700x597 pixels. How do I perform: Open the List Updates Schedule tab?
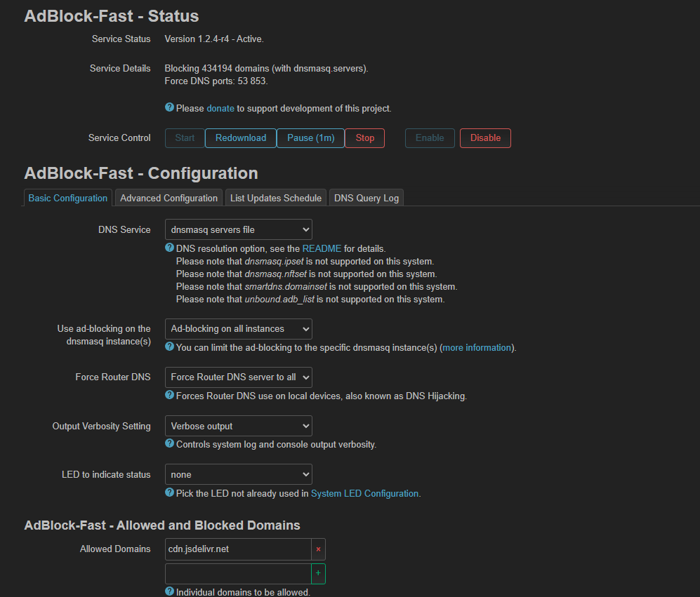click(276, 198)
